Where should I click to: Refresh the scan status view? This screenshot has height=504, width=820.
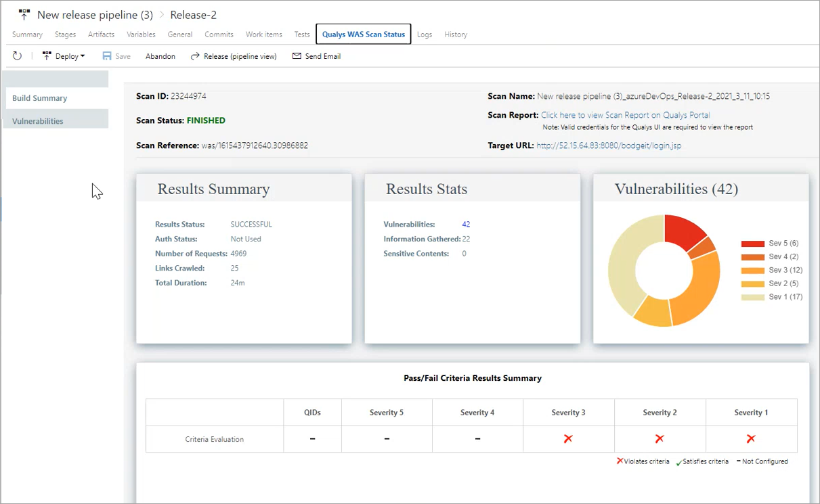click(x=17, y=55)
